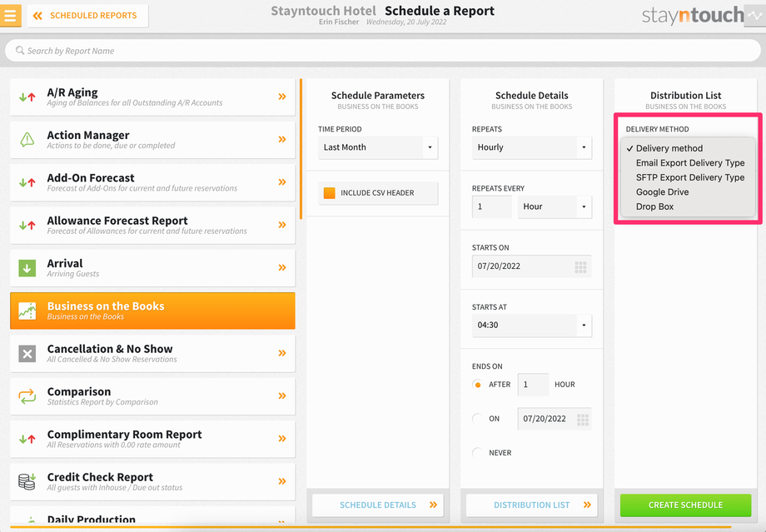Select the Business on the Books report
Screen dimensions: 766x532
pyautogui.click(x=152, y=311)
